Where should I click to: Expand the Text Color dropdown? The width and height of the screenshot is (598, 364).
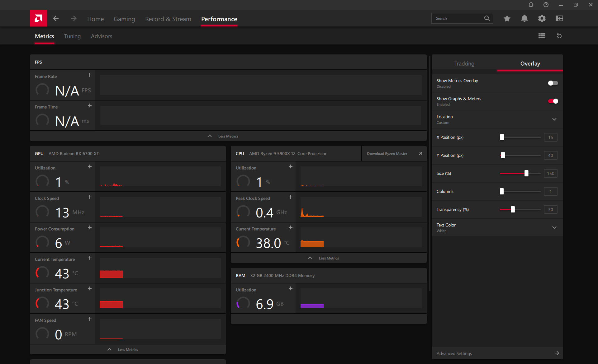pyautogui.click(x=554, y=227)
